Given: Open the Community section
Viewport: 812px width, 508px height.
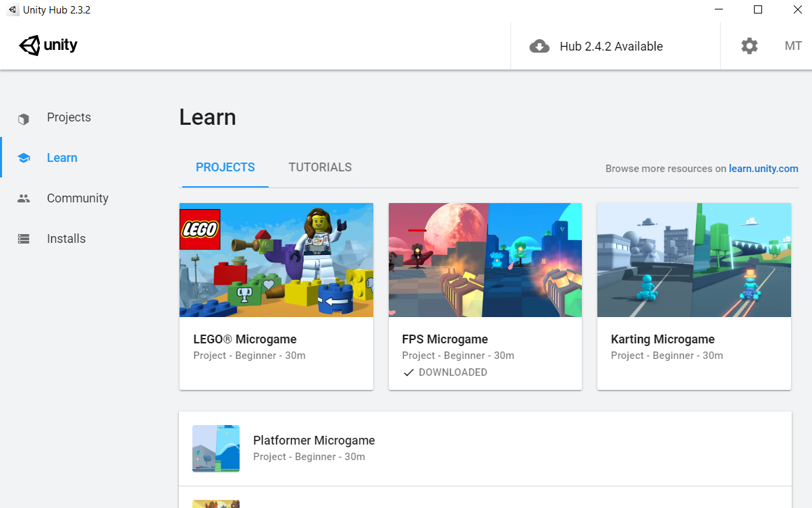Looking at the screenshot, I should (78, 198).
